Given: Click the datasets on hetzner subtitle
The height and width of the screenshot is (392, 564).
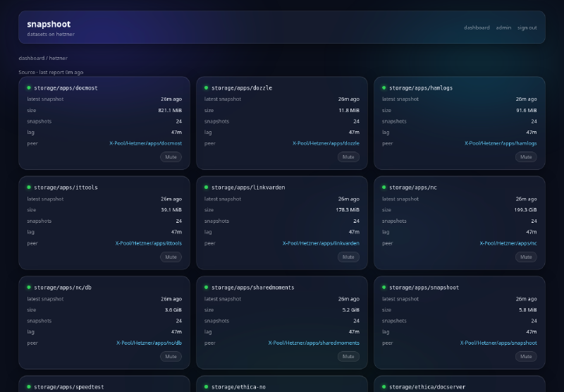Looking at the screenshot, I should click(51, 34).
